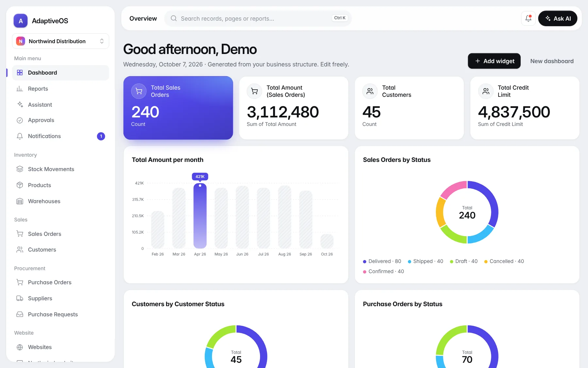Click the cart icon on Total Sales Orders card

point(139,91)
